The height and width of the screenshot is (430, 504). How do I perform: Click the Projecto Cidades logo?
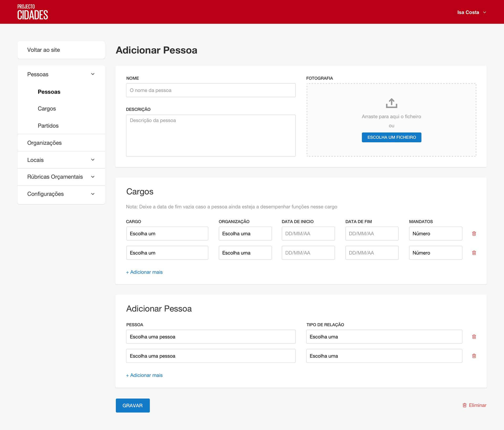(x=33, y=12)
